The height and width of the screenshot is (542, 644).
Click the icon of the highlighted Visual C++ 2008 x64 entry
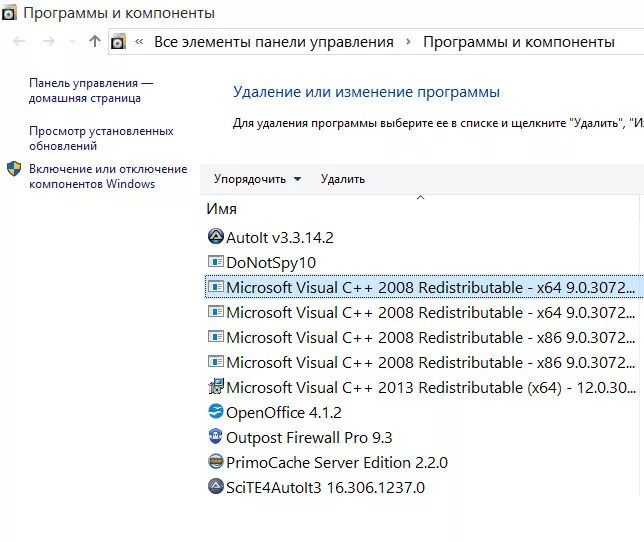pyautogui.click(x=216, y=286)
